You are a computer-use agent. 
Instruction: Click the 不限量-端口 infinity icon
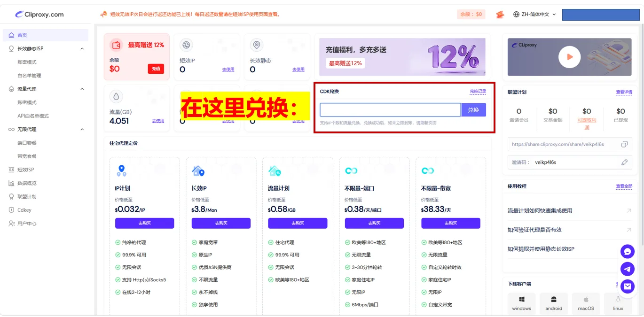coord(351,171)
